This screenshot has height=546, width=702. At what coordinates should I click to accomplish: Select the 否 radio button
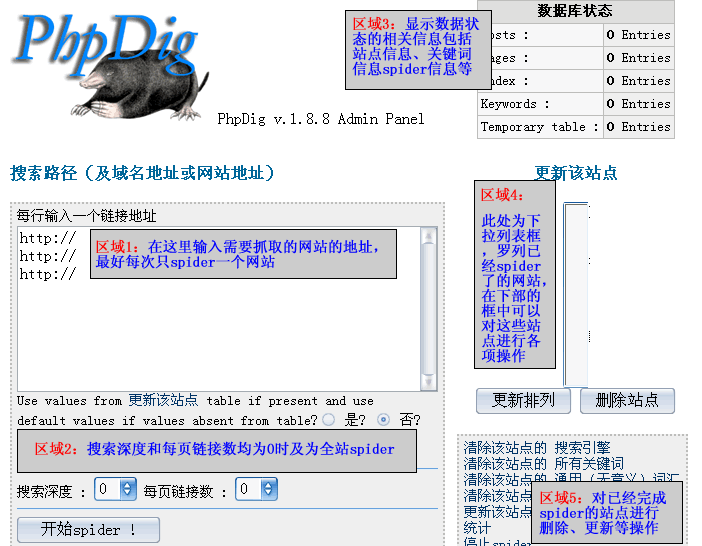383,420
